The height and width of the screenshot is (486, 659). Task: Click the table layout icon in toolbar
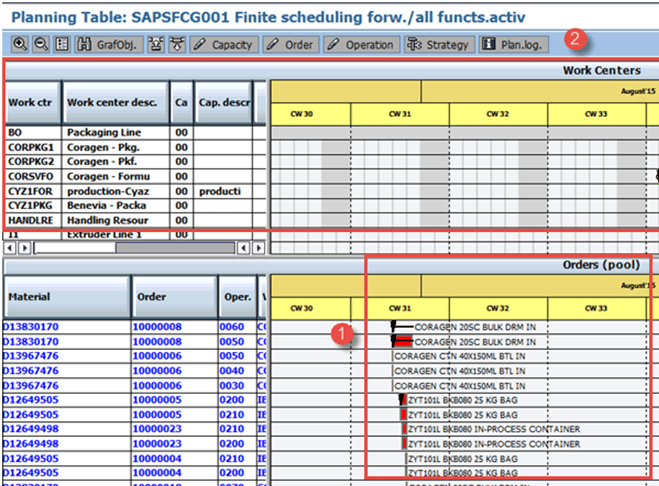62,44
